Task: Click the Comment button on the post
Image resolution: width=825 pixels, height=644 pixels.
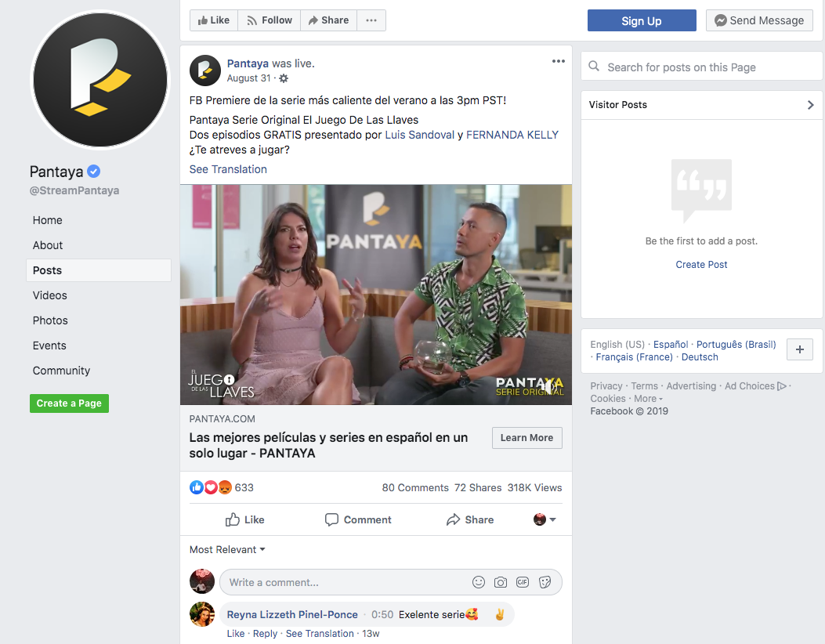Action: [358, 520]
